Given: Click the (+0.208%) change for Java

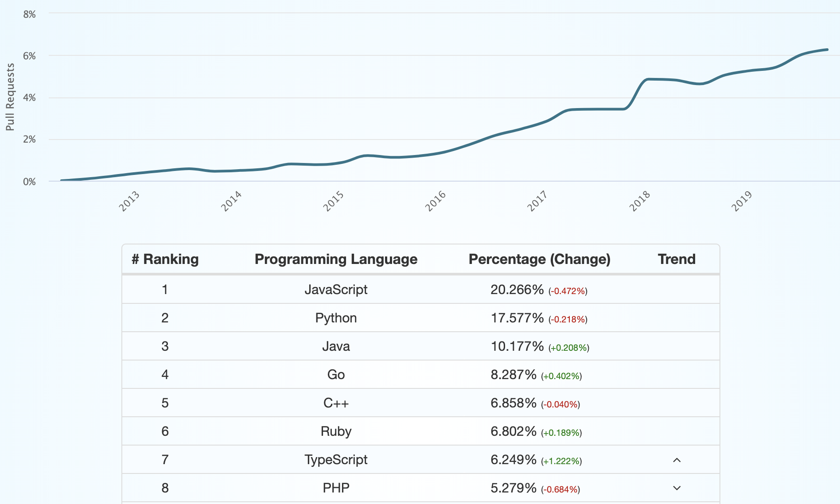Looking at the screenshot, I should pyautogui.click(x=569, y=348).
